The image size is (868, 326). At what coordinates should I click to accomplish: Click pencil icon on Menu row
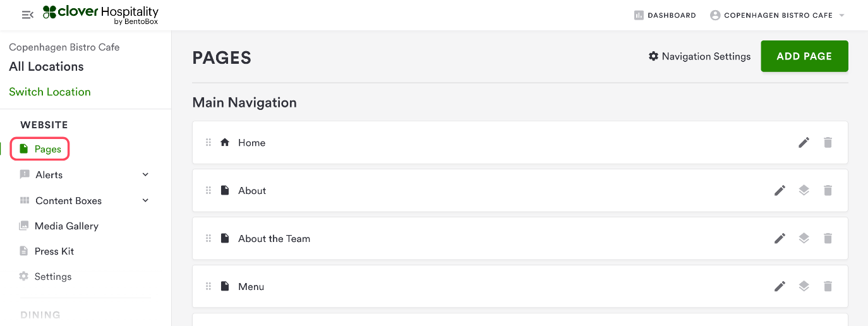click(780, 287)
